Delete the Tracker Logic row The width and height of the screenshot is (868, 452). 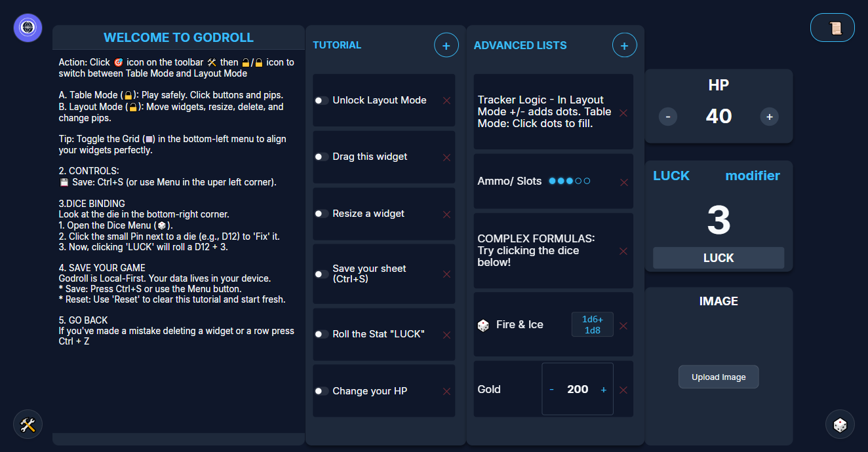623,113
